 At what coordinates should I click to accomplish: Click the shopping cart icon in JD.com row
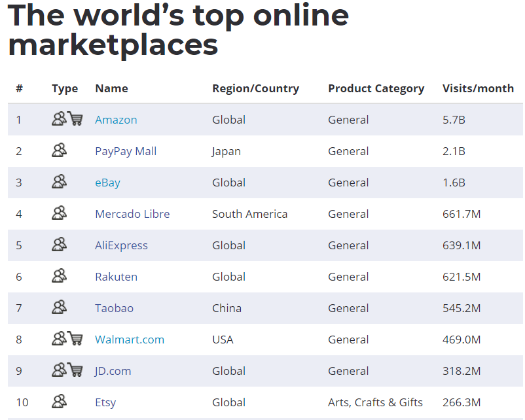point(75,370)
